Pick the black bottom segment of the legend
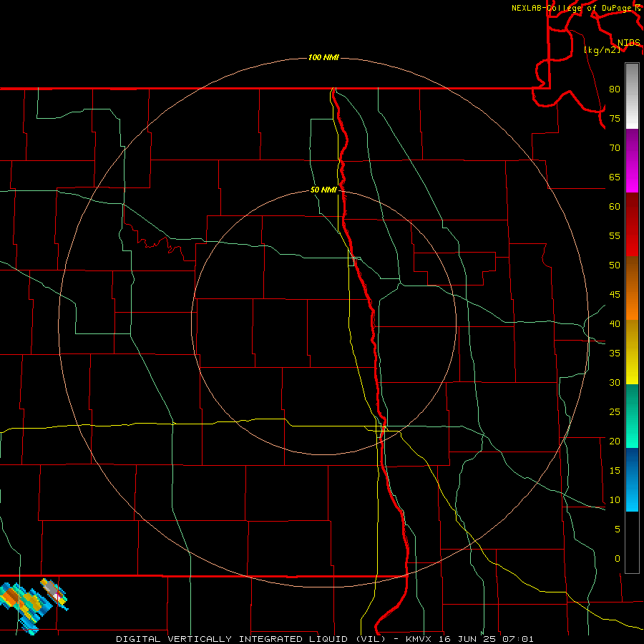The height and width of the screenshot is (644, 644). pos(632,542)
